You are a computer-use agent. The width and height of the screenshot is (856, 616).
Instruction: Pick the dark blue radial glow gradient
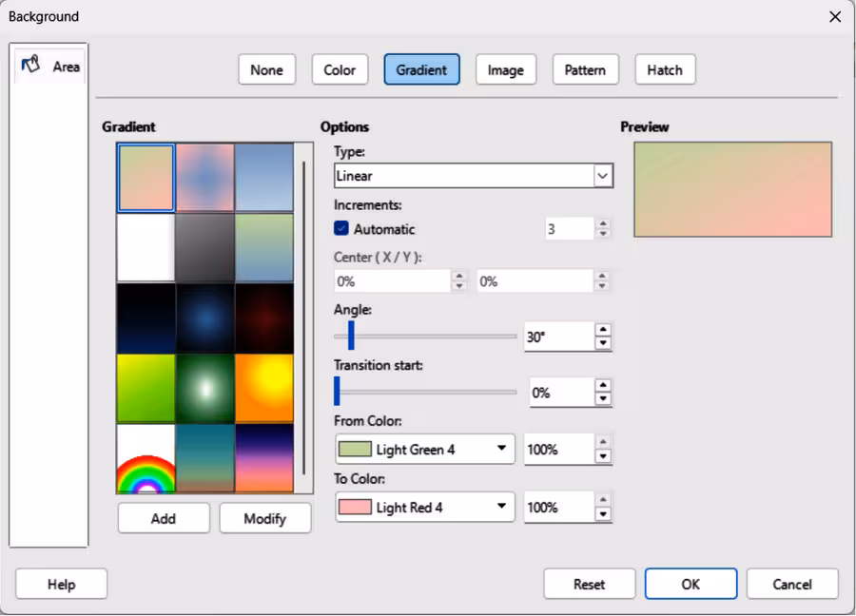[205, 318]
